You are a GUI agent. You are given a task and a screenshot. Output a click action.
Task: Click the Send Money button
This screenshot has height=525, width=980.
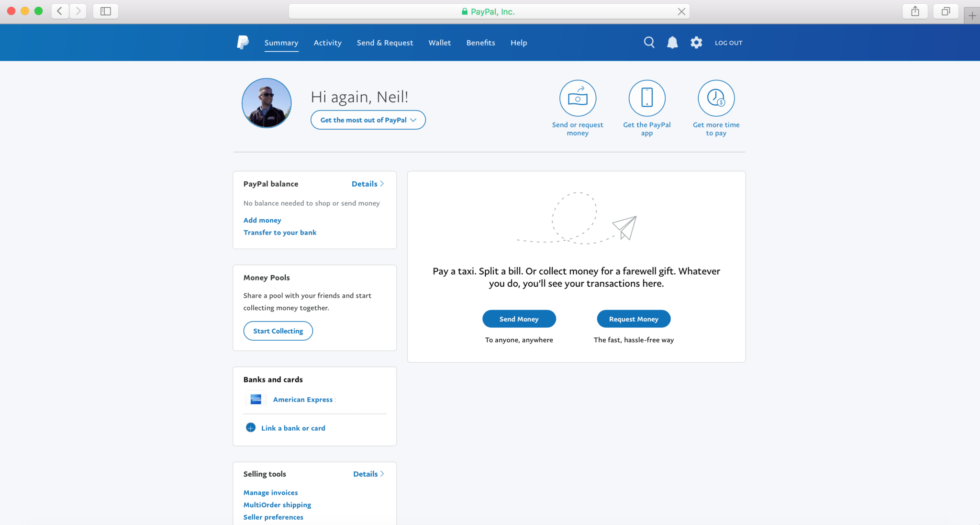tap(519, 319)
